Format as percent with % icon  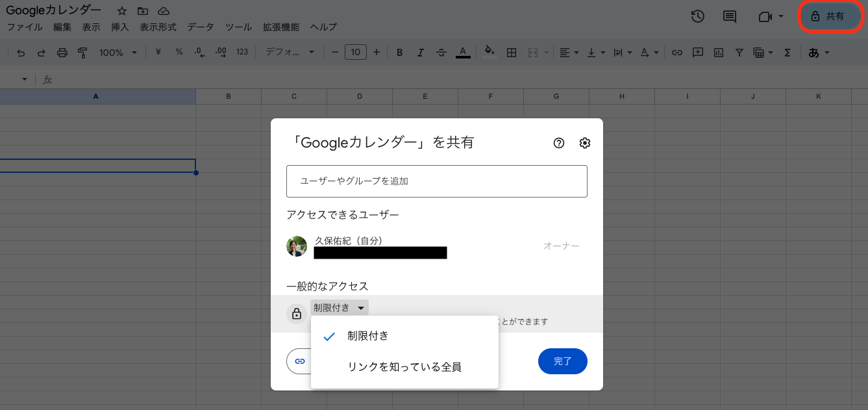179,52
